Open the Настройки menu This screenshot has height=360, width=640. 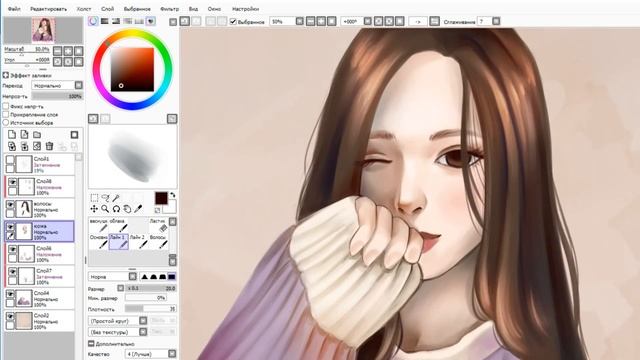point(245,9)
